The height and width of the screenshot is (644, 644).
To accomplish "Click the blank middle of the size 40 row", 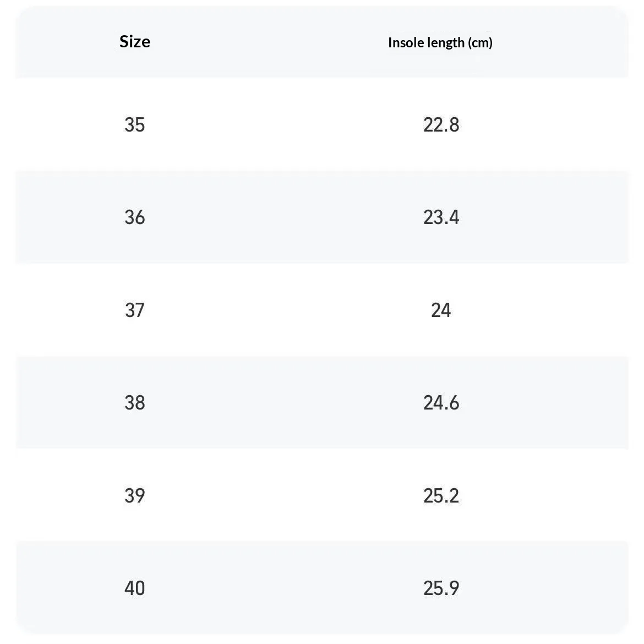I will [x=283, y=588].
